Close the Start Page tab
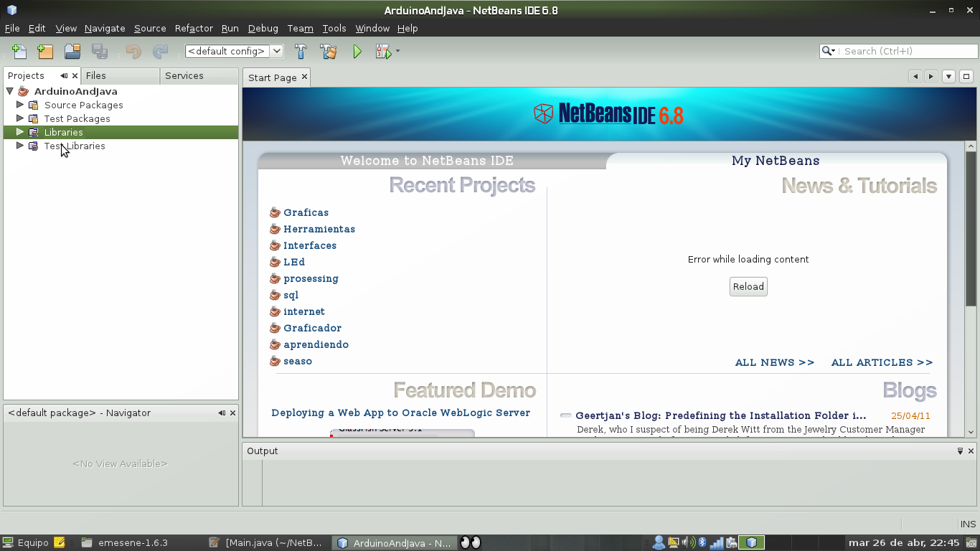This screenshot has height=551, width=980. pyautogui.click(x=304, y=77)
